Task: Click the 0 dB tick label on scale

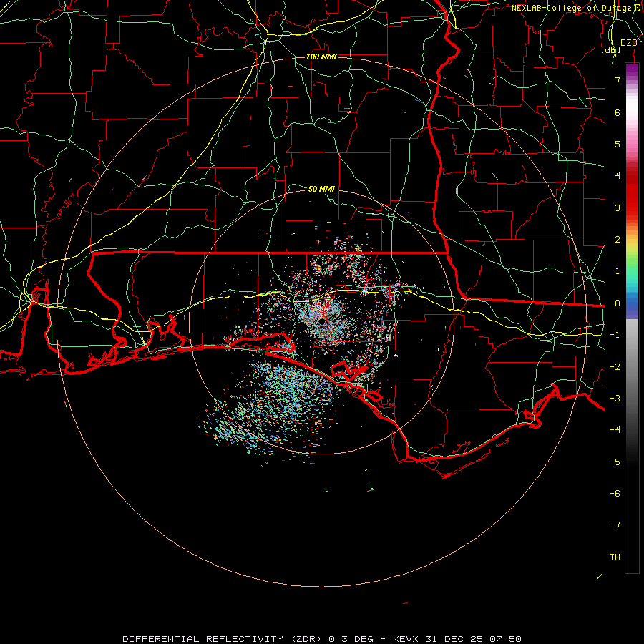Action: click(618, 303)
